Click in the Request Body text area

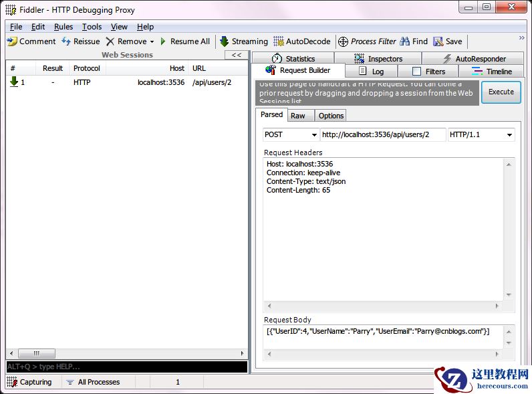(x=384, y=336)
